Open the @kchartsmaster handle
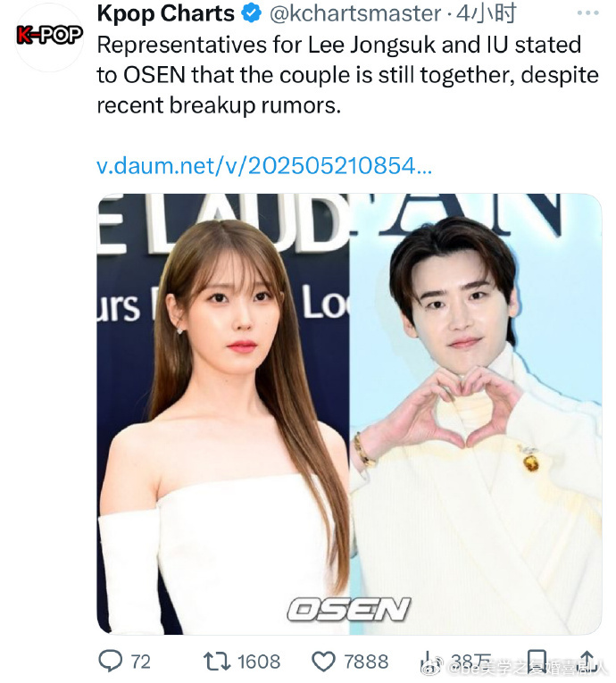 [x=355, y=13]
